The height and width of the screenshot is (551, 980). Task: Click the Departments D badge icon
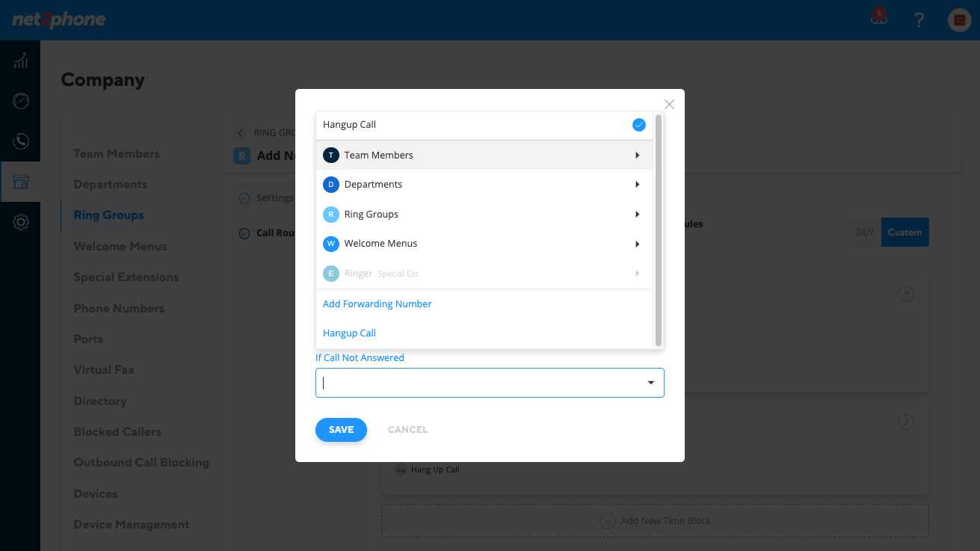click(330, 184)
